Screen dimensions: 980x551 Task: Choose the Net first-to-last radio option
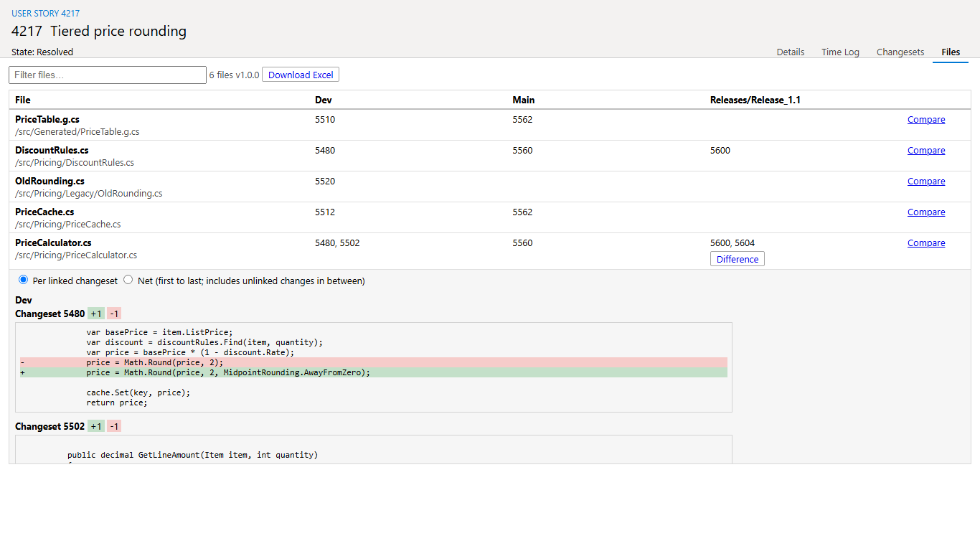[128, 280]
